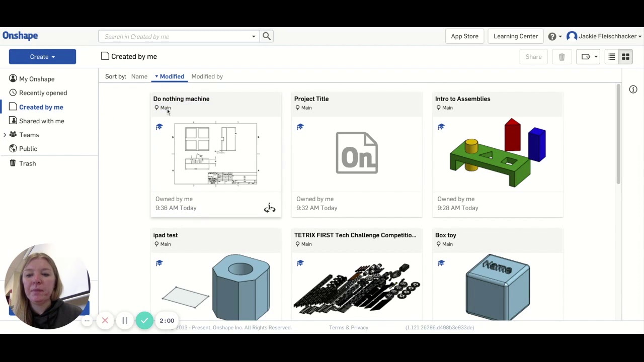The width and height of the screenshot is (644, 362).
Task: Click education cap icon on Do nothing machine
Action: point(159,127)
